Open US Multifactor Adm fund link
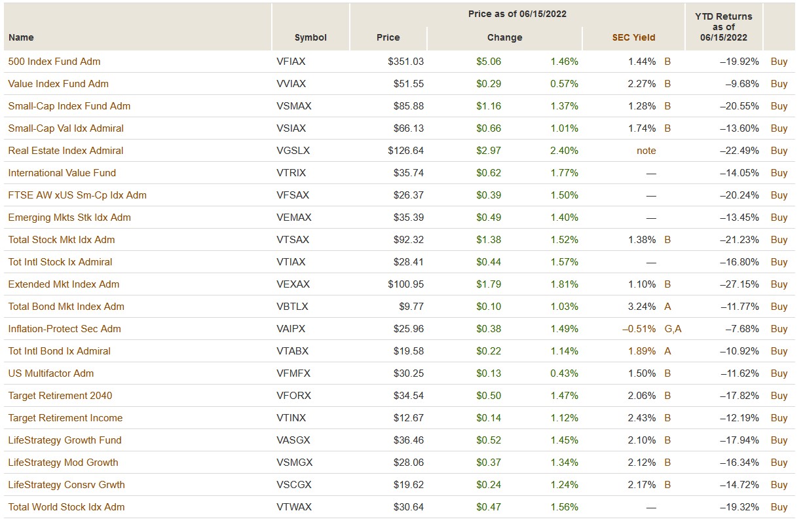The image size is (803, 532). [51, 373]
